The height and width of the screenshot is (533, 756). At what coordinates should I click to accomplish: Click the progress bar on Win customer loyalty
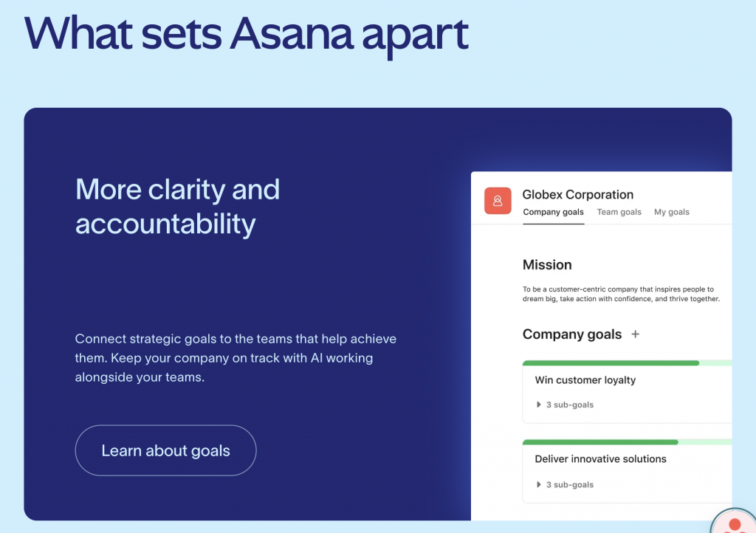coord(610,362)
